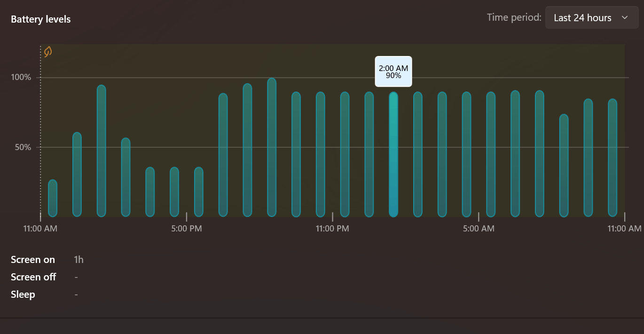Select the first battery bar after 11:00 AM
644x334 pixels.
pyautogui.click(x=53, y=198)
